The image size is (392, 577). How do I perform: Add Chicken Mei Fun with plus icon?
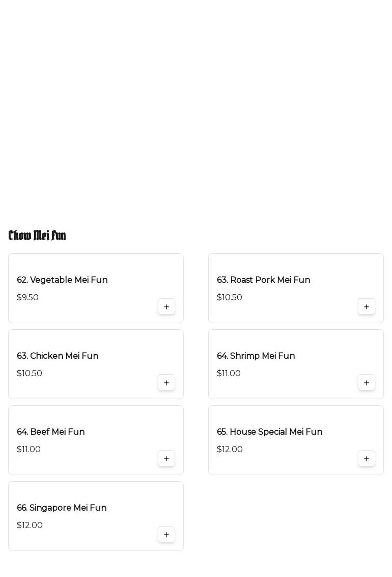coord(166,383)
